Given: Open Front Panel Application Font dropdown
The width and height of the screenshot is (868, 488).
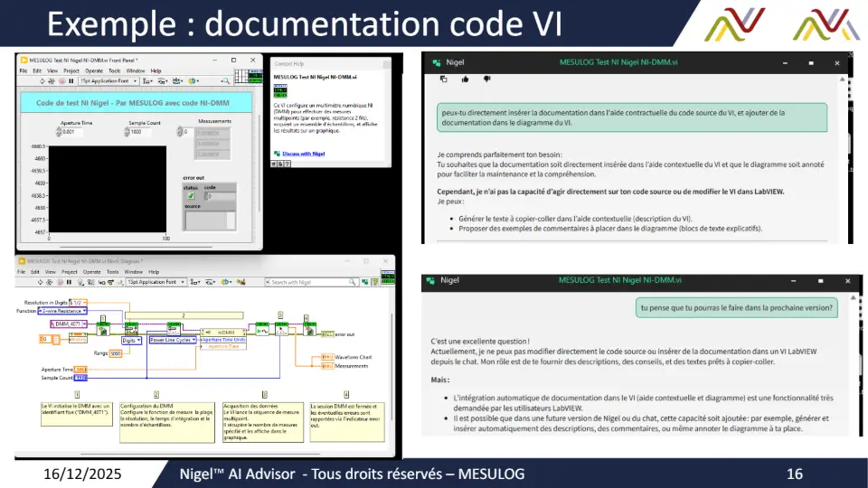Looking at the screenshot, I should (x=108, y=80).
